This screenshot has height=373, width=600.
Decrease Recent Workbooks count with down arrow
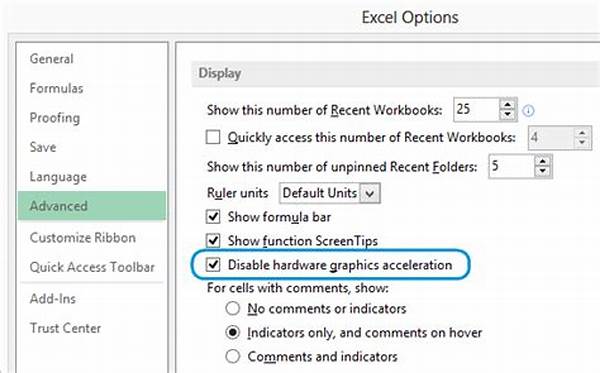coord(507,114)
